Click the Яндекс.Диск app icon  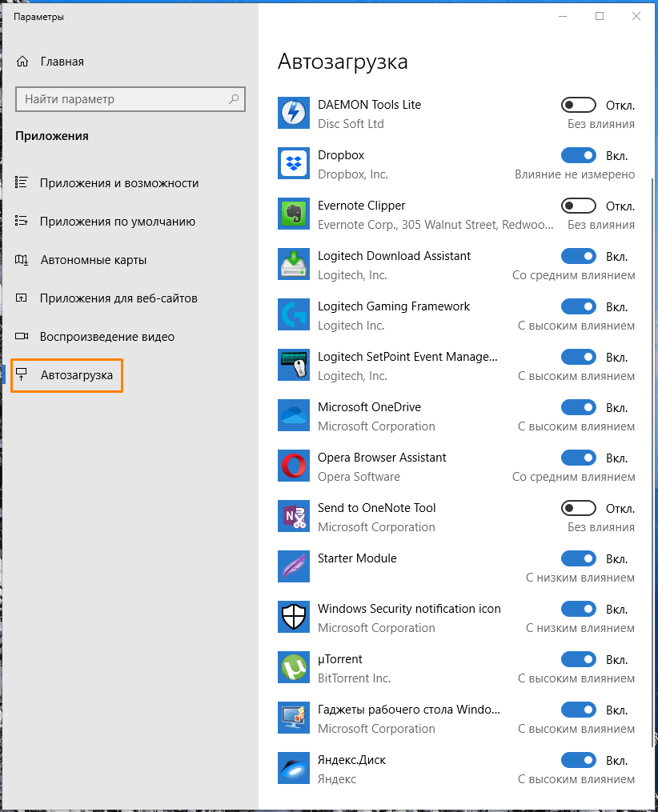coord(293,769)
